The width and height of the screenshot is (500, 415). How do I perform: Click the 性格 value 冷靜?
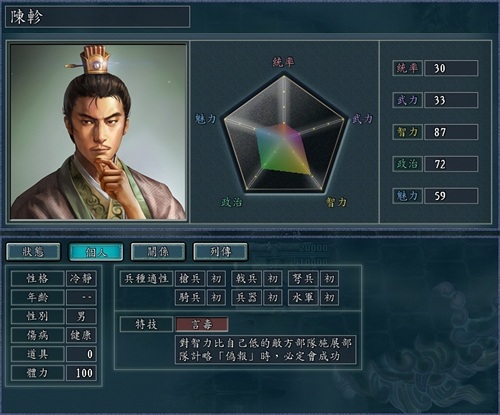[81, 279]
